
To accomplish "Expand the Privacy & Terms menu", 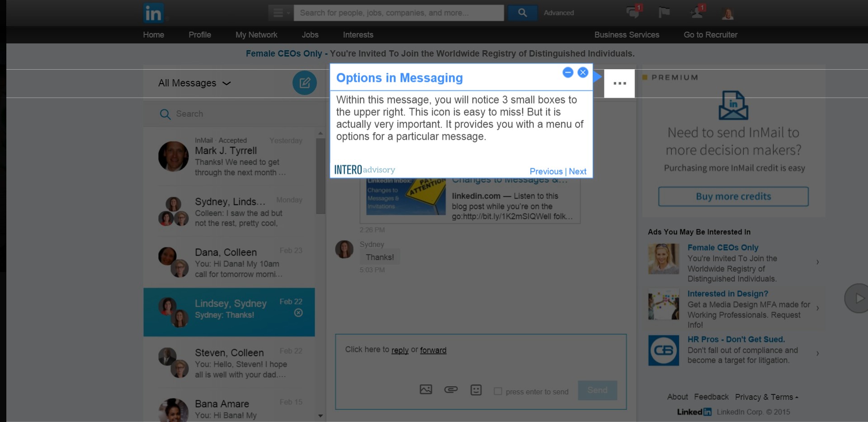I will click(767, 397).
